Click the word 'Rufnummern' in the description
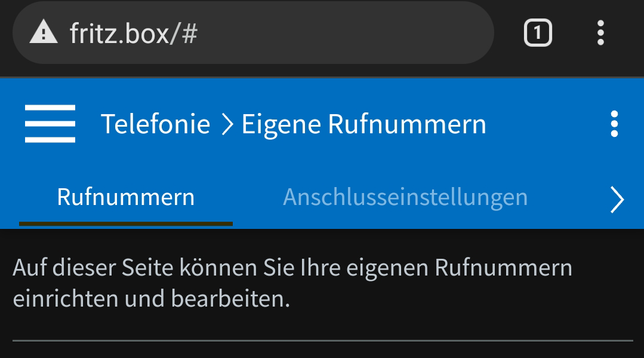 click(503, 268)
